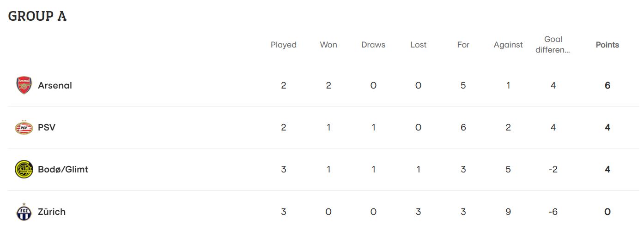644x231 pixels.
Task: Click the GROUP A heading
Action: (37, 16)
